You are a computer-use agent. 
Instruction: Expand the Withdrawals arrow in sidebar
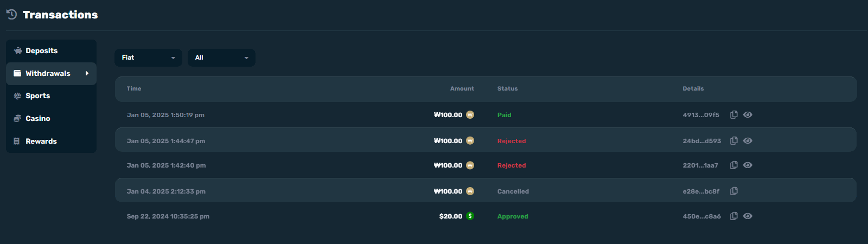click(87, 74)
